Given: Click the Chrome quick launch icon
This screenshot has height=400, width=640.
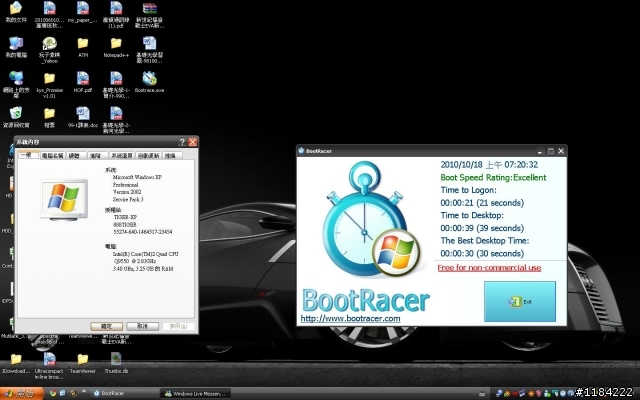Looking at the screenshot, I should (53, 393).
